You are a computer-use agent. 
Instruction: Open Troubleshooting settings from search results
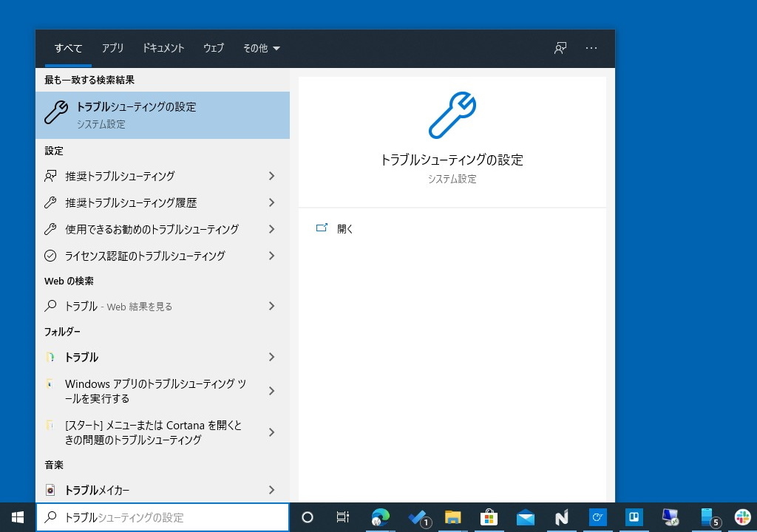coord(163,115)
